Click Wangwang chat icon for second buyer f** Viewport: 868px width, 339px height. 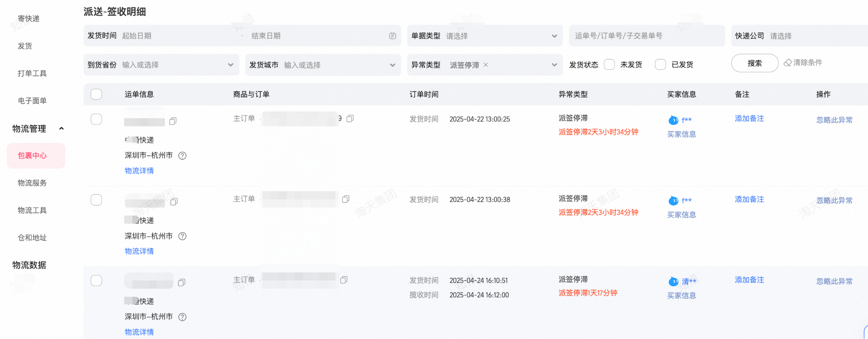click(674, 201)
